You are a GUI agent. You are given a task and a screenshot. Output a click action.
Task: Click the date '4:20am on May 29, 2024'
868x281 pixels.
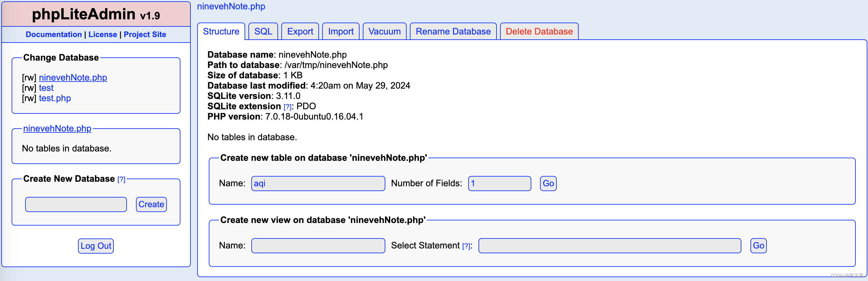[x=360, y=86]
